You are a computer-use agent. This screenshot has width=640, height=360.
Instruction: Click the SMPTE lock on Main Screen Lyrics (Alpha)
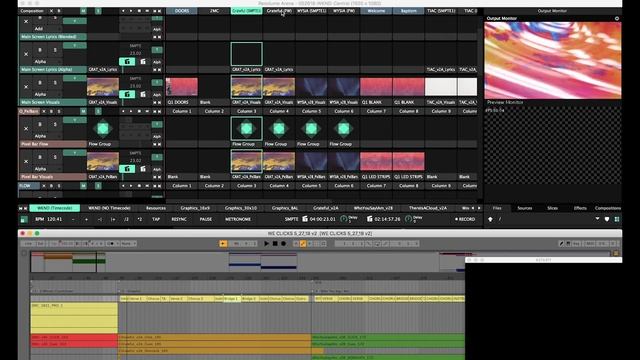coord(127,62)
